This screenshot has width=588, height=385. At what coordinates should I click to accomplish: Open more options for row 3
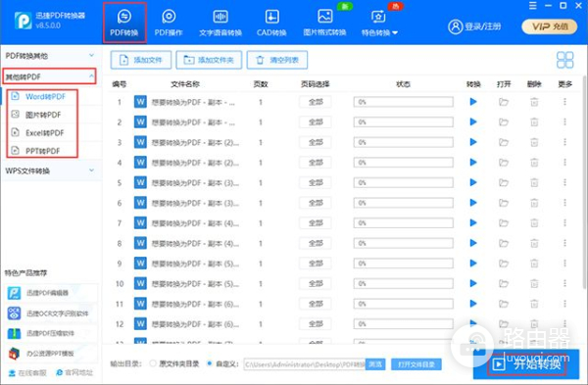pyautogui.click(x=564, y=142)
